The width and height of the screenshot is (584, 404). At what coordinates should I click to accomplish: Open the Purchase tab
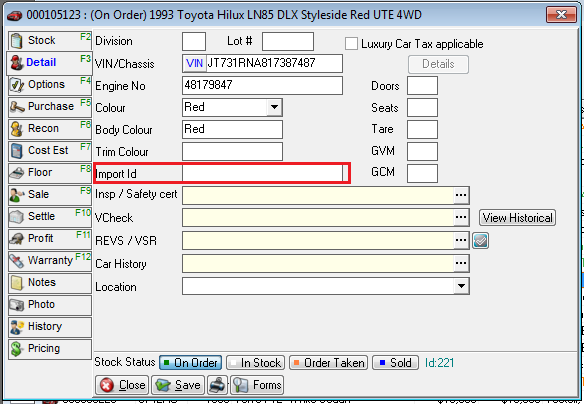point(50,106)
